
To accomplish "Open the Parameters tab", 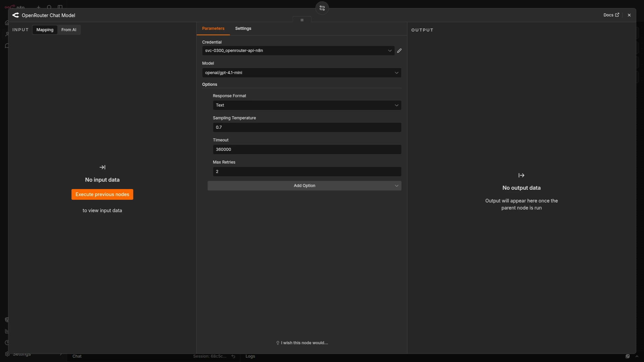I will 213,28.
